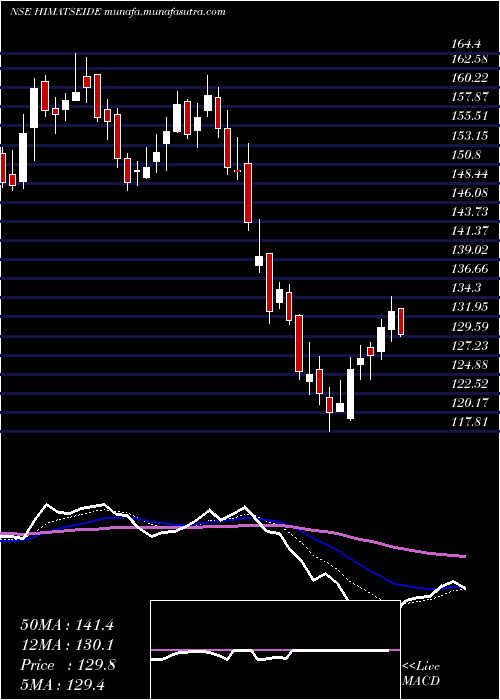The height and width of the screenshot is (700, 500).
Task: Click the 129.59 price axis label
Action: coord(470,327)
